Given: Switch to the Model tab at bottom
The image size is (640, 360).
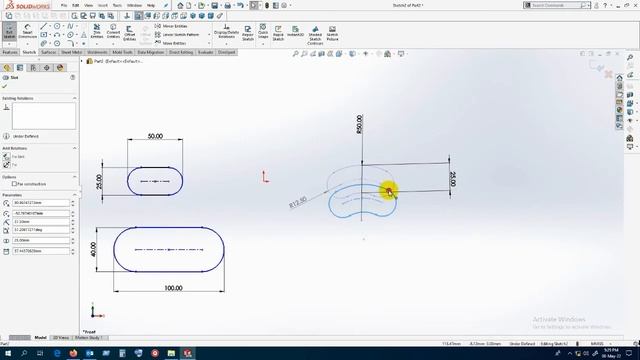Looking at the screenshot, I should click(x=40, y=338).
